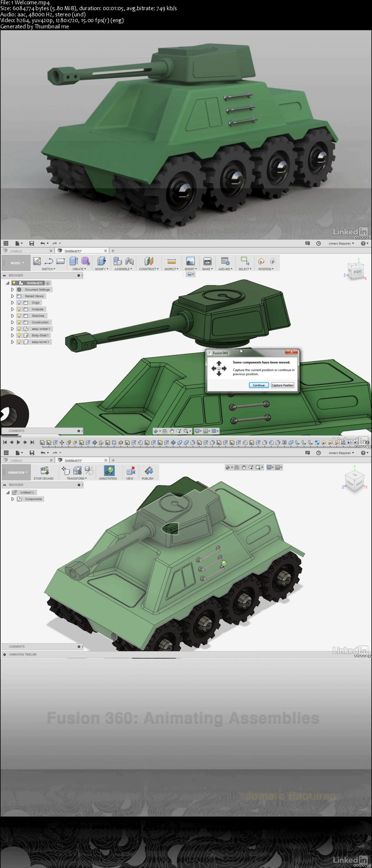The width and height of the screenshot is (372, 868).
Task: Select Line tool icon in SKETCH group
Action: coord(49,261)
